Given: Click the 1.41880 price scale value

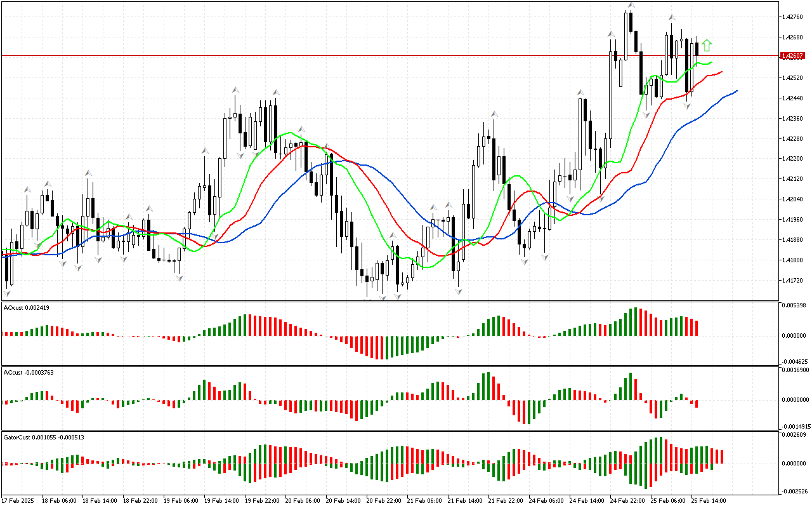Looking at the screenshot, I should [x=794, y=240].
